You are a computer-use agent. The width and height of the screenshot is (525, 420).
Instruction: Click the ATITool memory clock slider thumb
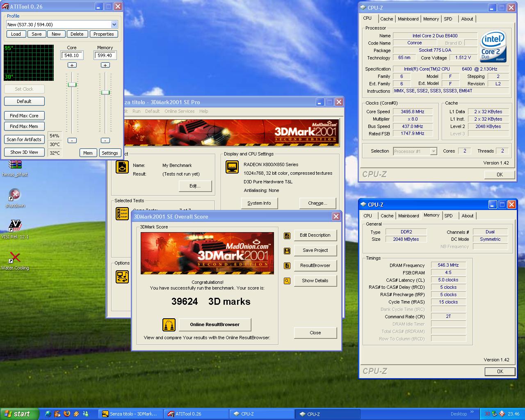coord(105,92)
